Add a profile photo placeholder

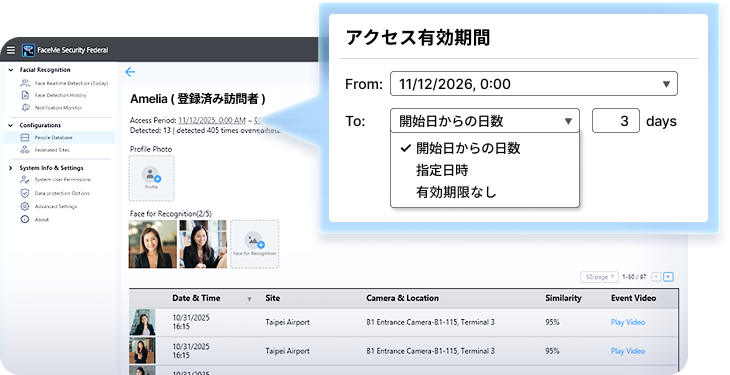pyautogui.click(x=151, y=178)
